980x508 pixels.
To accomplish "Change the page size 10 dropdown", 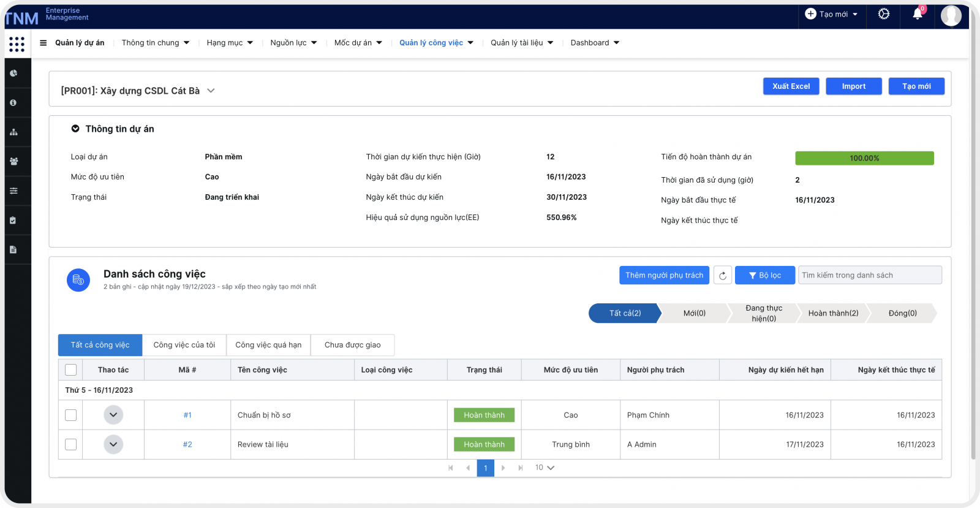I will [x=545, y=468].
